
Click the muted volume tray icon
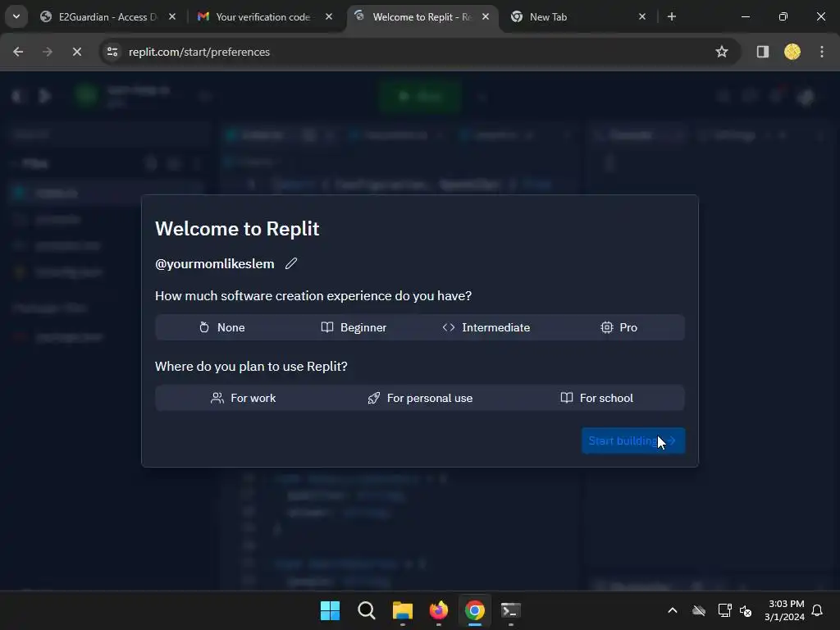pyautogui.click(x=746, y=610)
